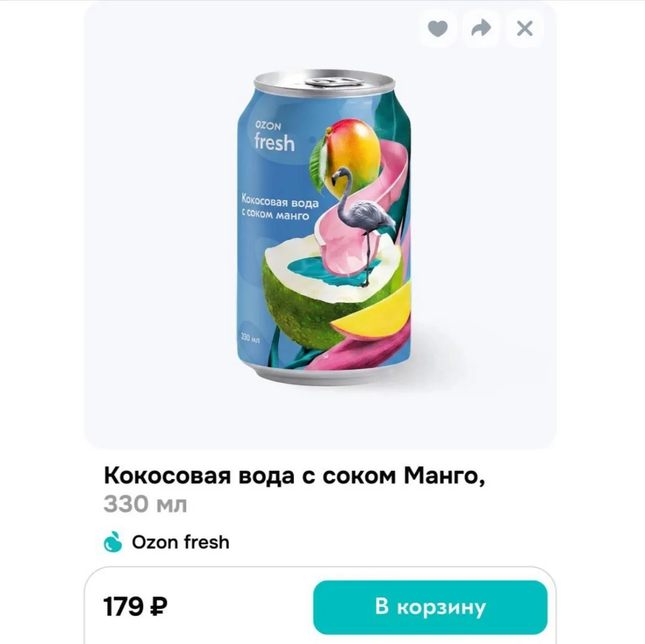Click the Ozon fresh brand droplet icon
The height and width of the screenshot is (644, 645).
[x=113, y=541]
